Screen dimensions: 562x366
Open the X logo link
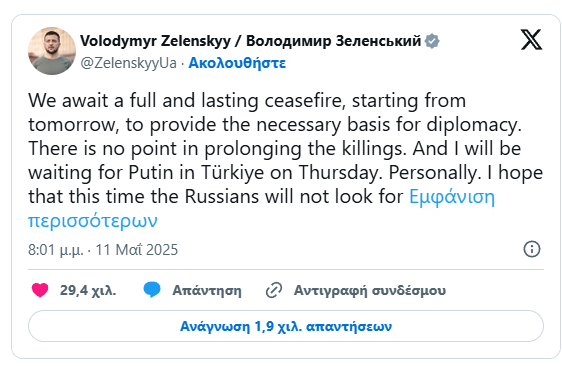pyautogui.click(x=531, y=40)
